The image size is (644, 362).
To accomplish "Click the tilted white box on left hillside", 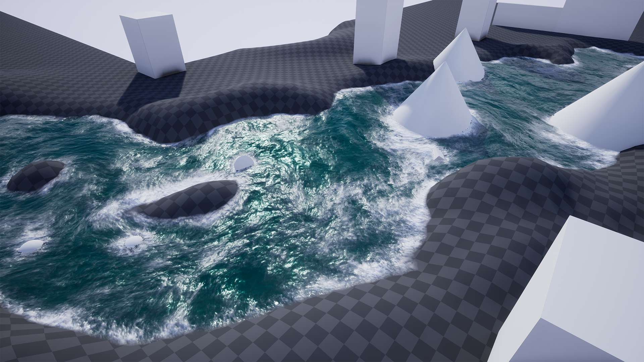I will pos(153,44).
